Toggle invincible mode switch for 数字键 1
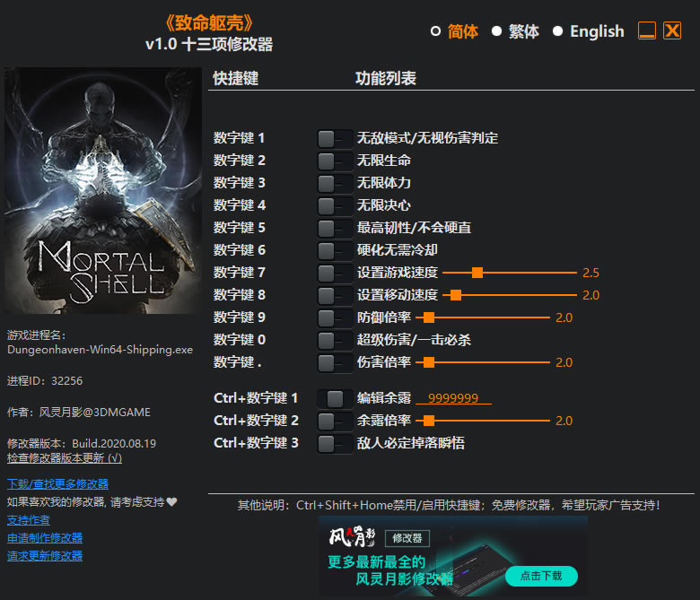Image resolution: width=700 pixels, height=600 pixels. (334, 138)
